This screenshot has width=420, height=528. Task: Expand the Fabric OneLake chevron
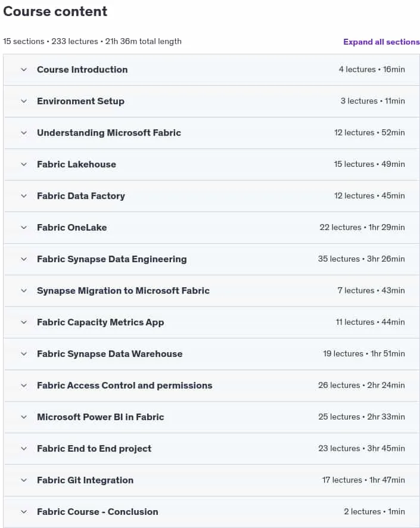point(24,227)
